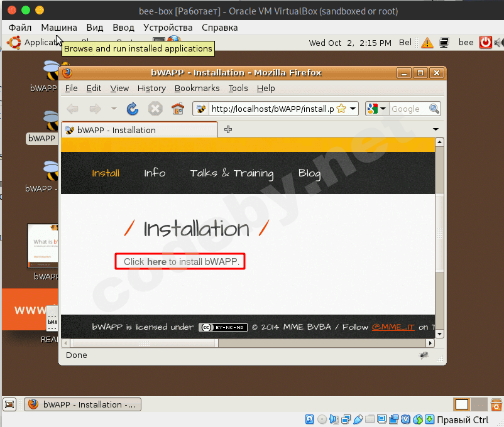Click the CC BY-NC-ND license badge
This screenshot has width=504, height=427.
223,327
